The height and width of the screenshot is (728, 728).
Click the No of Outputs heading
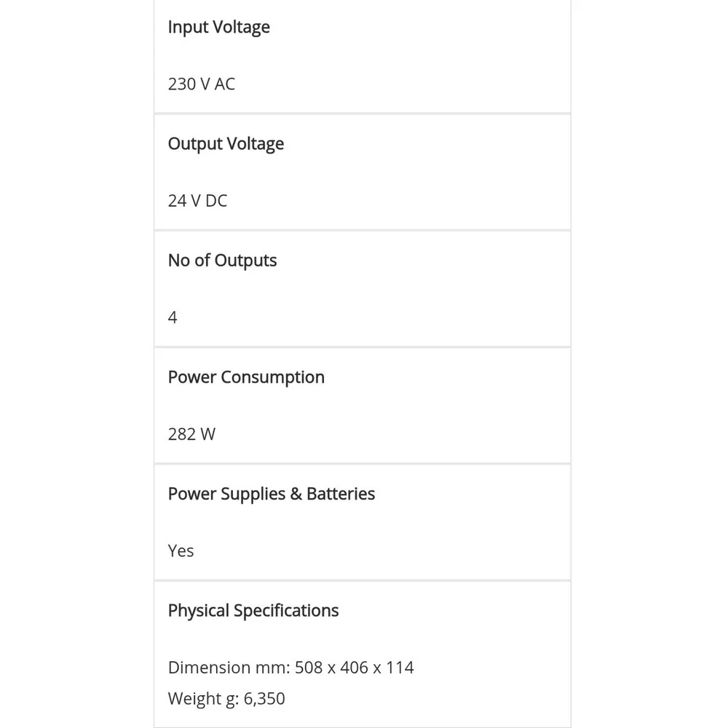coord(222,261)
